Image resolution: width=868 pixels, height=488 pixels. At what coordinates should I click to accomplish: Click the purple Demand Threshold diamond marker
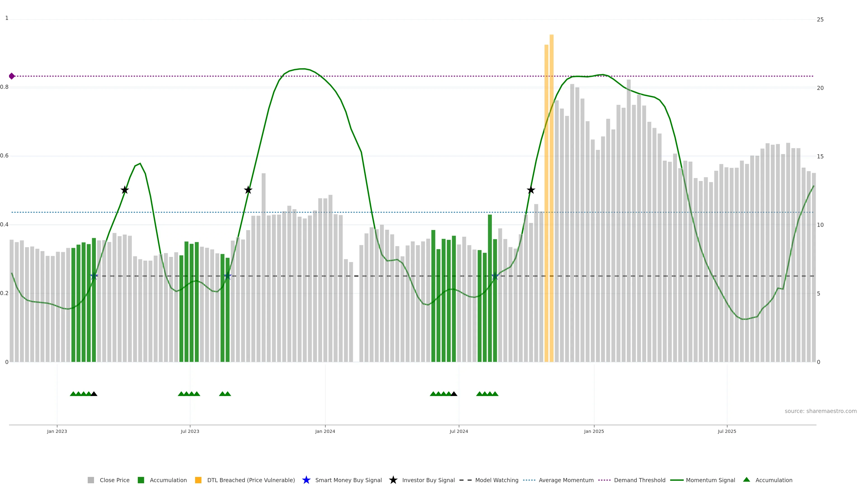(12, 76)
